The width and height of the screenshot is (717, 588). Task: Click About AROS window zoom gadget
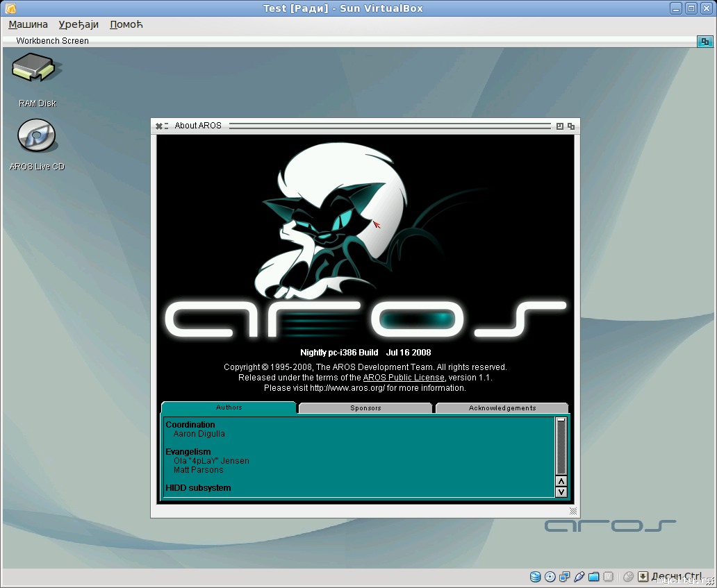coord(560,126)
